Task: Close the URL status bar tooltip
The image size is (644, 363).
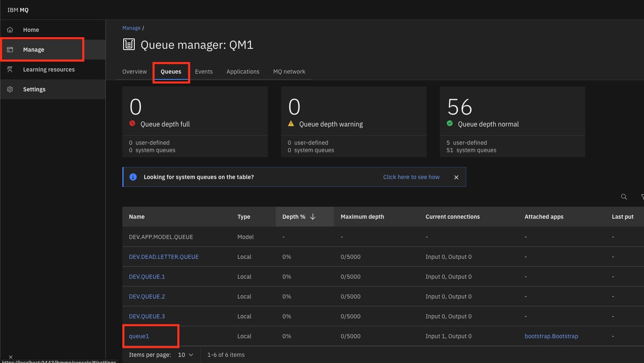Action: click(11, 357)
